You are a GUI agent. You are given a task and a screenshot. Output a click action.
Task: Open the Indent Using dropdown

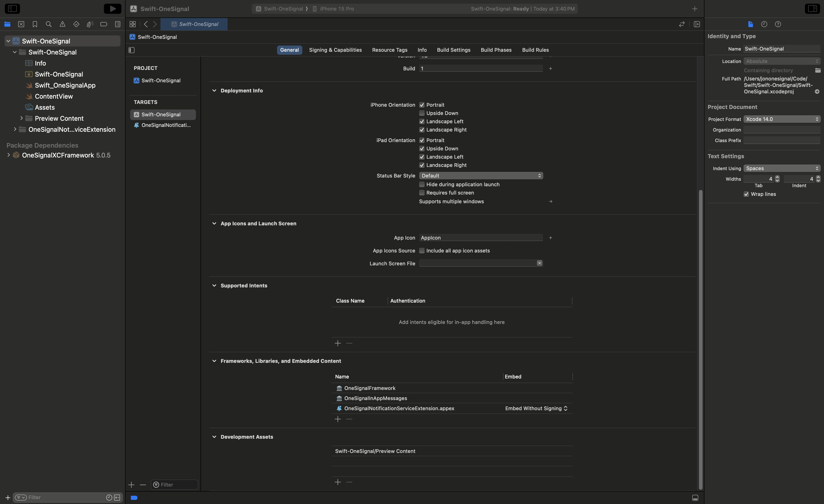click(782, 169)
